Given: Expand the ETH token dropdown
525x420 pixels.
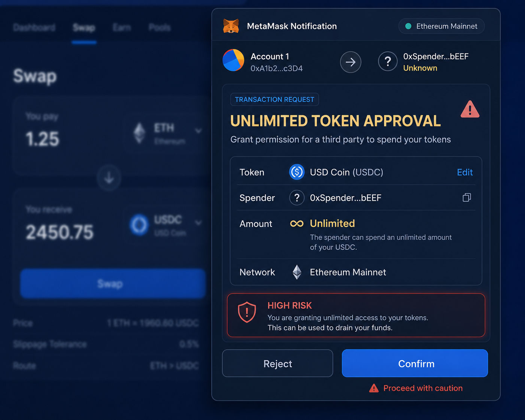Looking at the screenshot, I should click(198, 130).
